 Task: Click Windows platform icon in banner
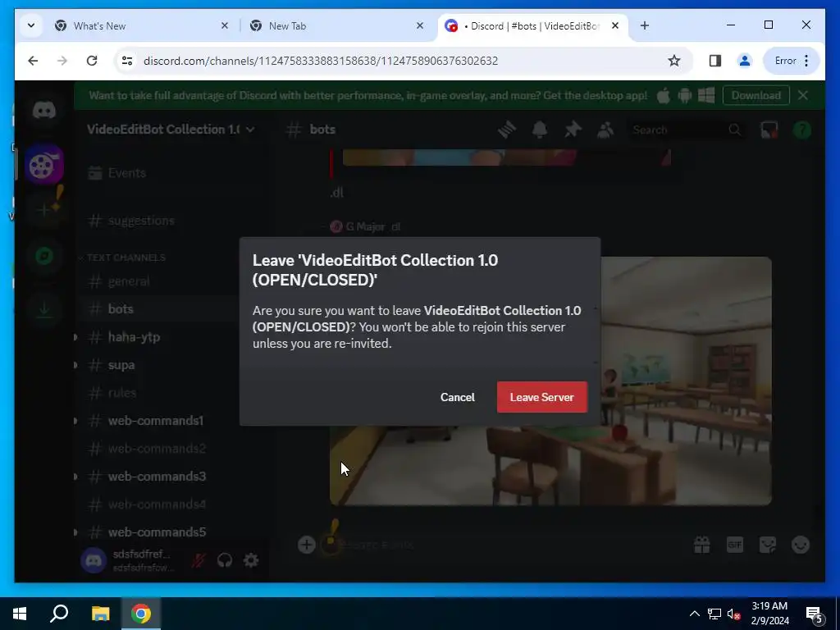point(706,95)
